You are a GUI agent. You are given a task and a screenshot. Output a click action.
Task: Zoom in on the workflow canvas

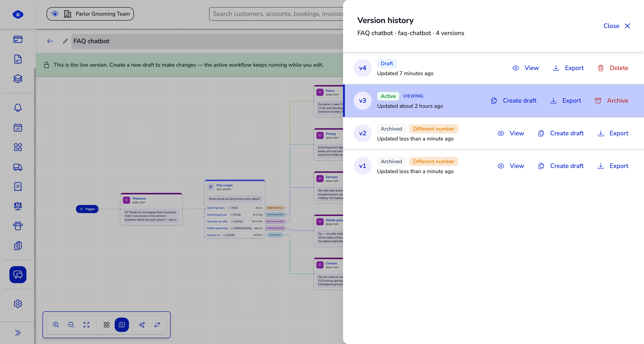(x=56, y=325)
